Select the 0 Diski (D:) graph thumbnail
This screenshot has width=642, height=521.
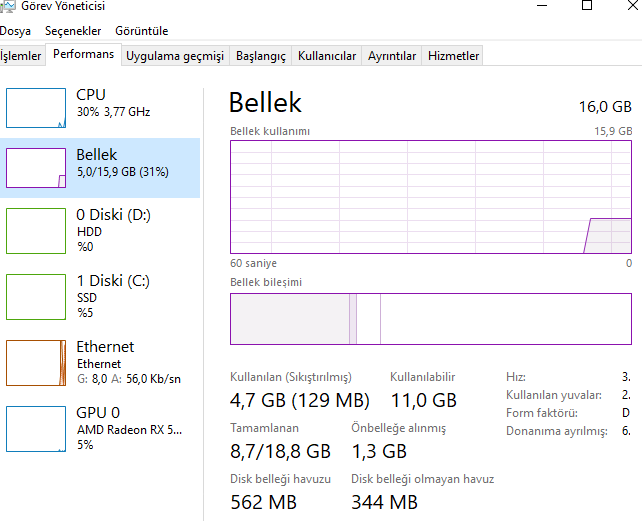[x=36, y=230]
